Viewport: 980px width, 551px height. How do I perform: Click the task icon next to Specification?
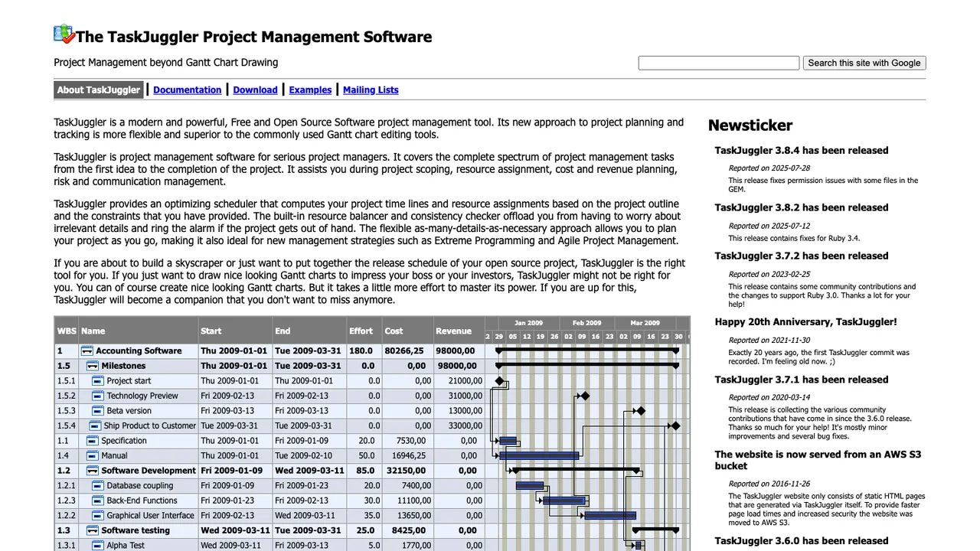pyautogui.click(x=93, y=440)
